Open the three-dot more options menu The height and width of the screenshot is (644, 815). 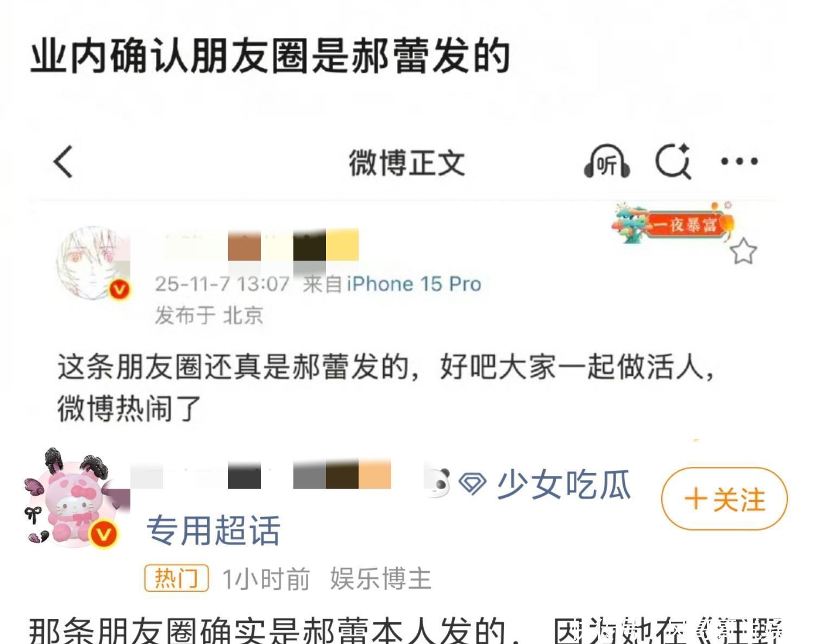tap(739, 161)
